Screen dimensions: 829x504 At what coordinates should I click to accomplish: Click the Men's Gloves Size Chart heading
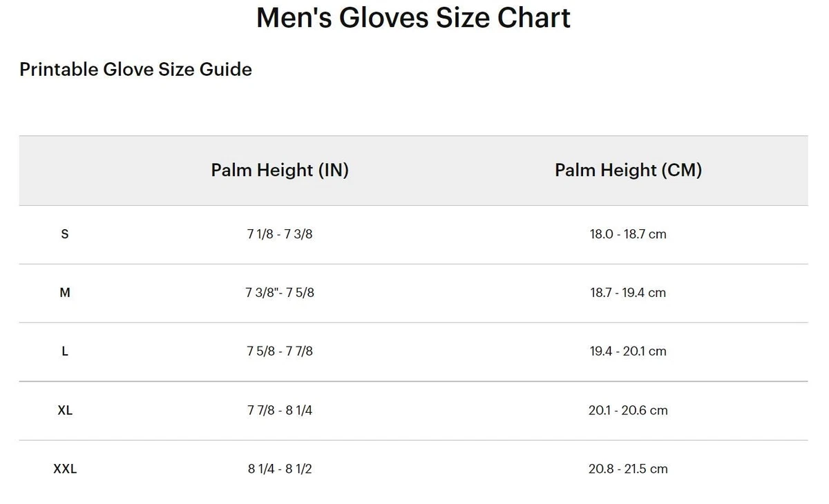[x=413, y=17]
